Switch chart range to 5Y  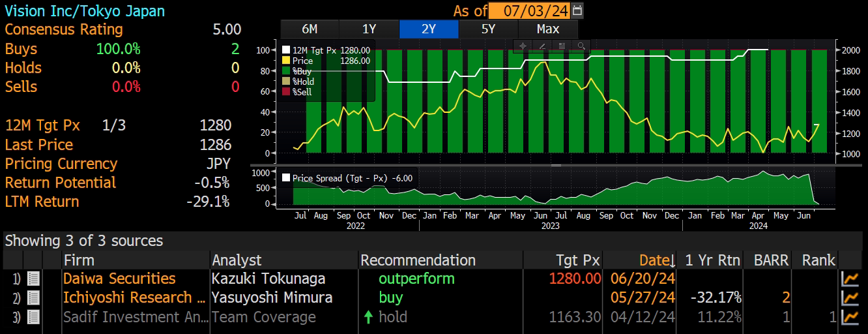point(488,29)
